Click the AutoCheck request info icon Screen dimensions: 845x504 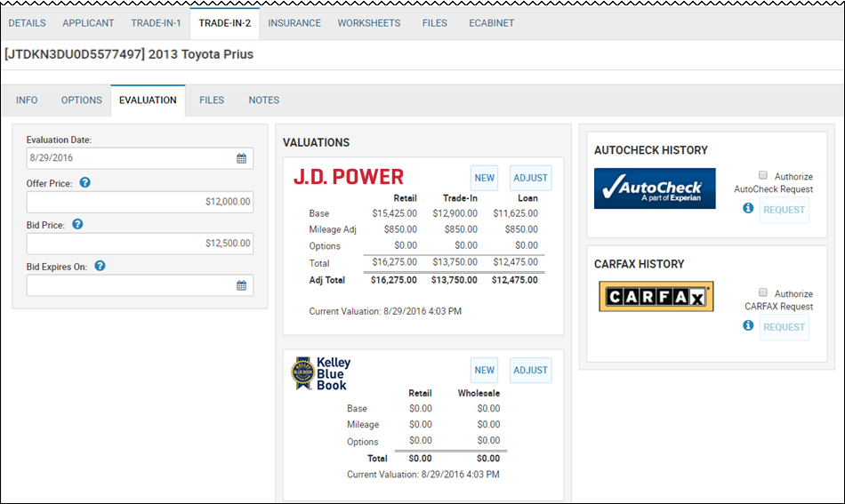(x=748, y=208)
